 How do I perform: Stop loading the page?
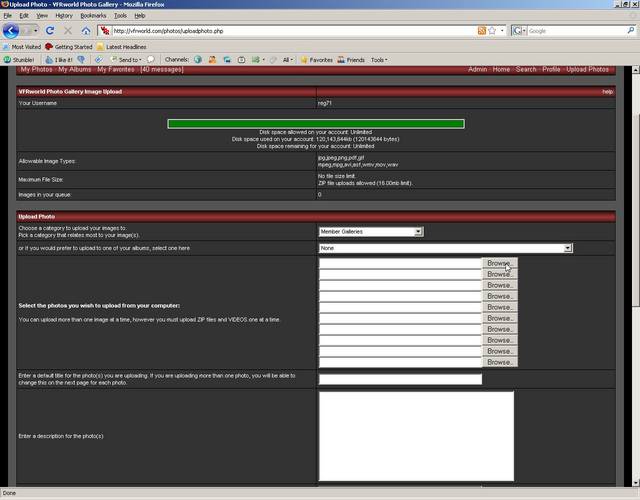(x=68, y=31)
